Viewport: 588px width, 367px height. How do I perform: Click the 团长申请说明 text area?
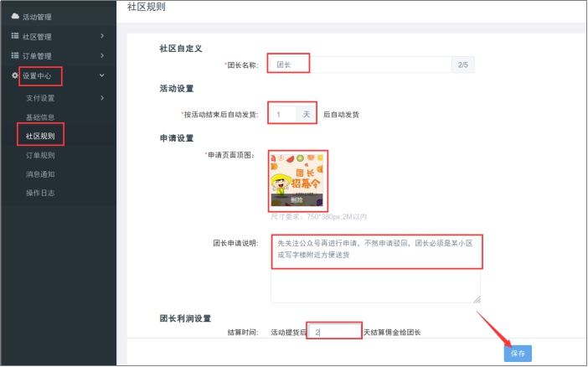375,269
